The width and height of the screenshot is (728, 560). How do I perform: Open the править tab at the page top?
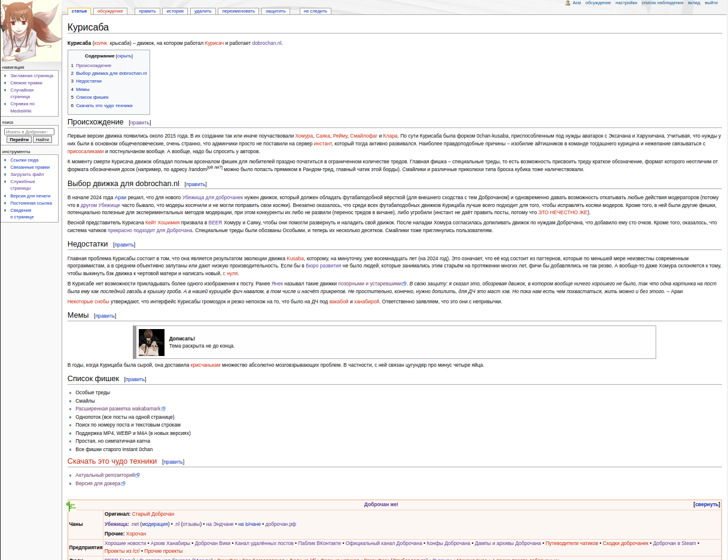tap(147, 11)
